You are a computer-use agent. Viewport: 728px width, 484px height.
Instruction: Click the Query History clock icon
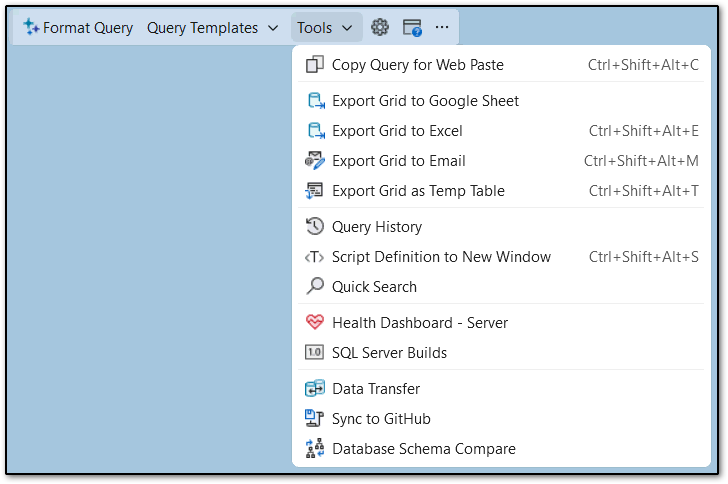point(315,227)
